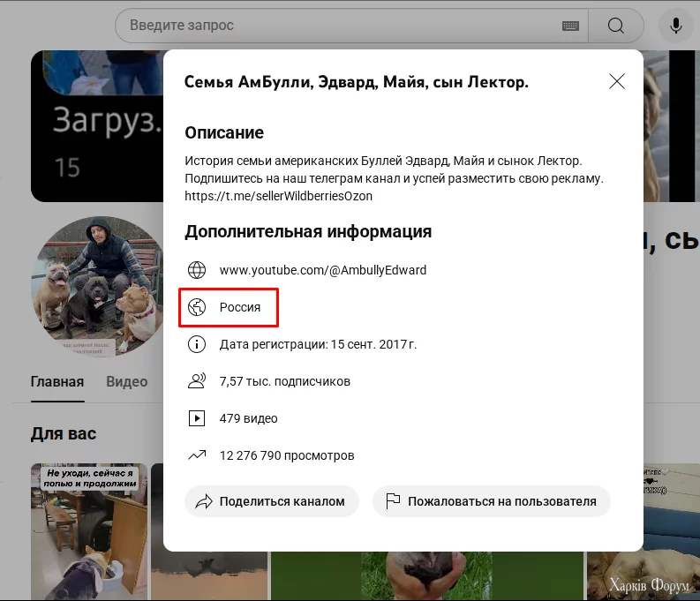The width and height of the screenshot is (700, 601).
Task: Click "Дополнительная информация" heading
Action: [308, 231]
